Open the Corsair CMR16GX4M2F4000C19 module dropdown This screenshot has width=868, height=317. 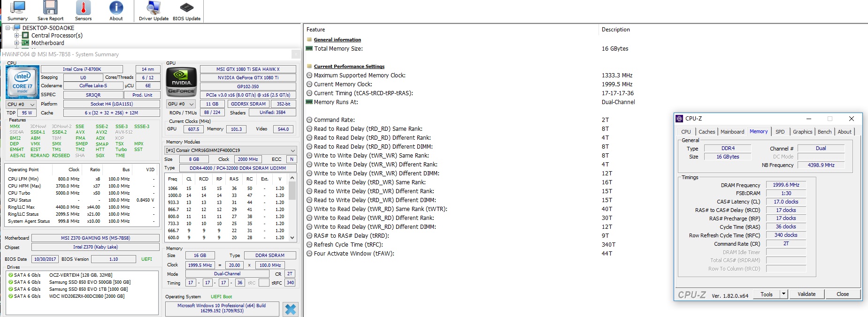click(x=230, y=151)
